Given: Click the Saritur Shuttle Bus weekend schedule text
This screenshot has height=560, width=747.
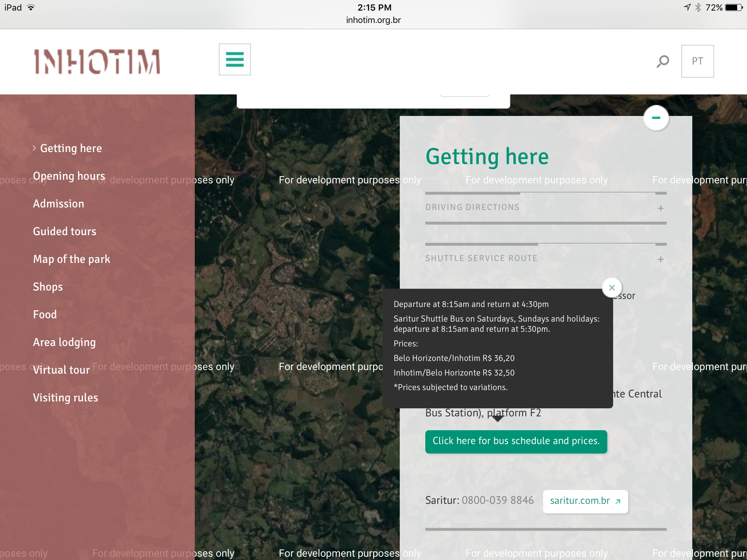Looking at the screenshot, I should [496, 324].
